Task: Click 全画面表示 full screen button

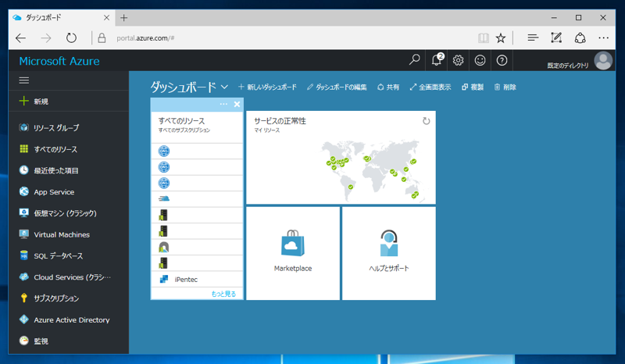Action: click(x=430, y=87)
